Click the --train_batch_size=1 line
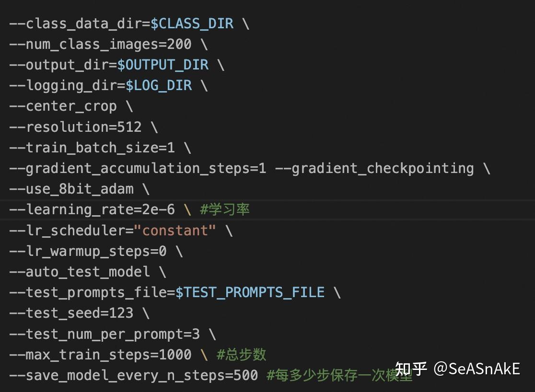 pos(91,148)
